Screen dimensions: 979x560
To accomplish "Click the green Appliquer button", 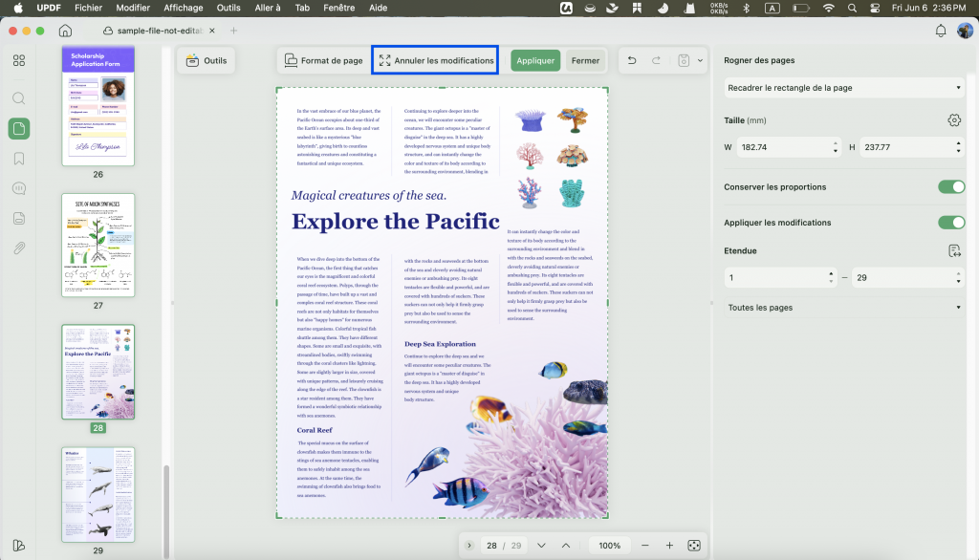I will pos(535,60).
